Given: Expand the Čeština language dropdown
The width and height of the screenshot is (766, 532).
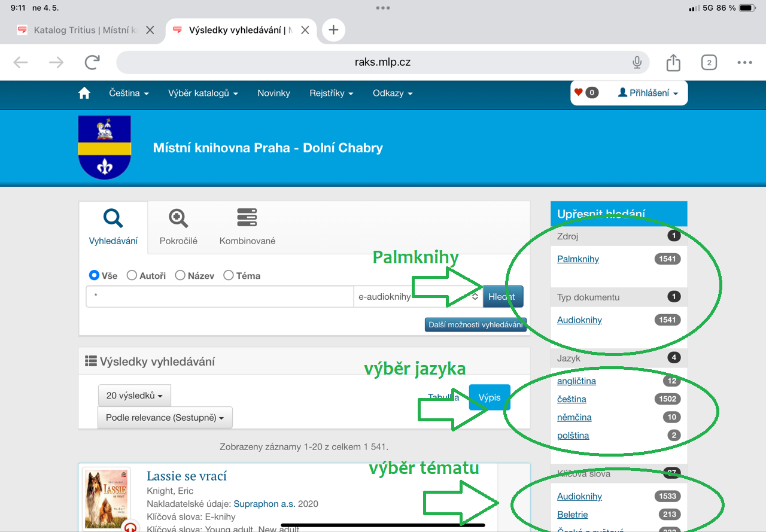Looking at the screenshot, I should pyautogui.click(x=129, y=93).
